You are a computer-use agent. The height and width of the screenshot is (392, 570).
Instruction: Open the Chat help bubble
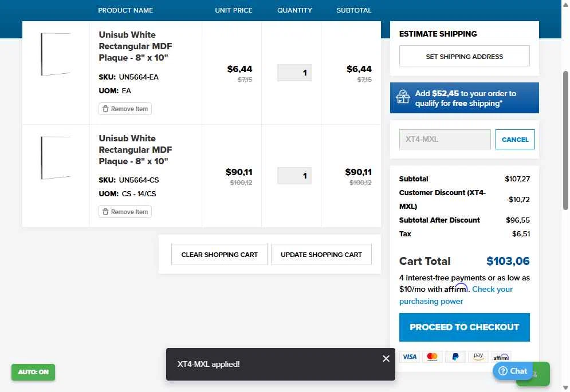[x=513, y=371]
